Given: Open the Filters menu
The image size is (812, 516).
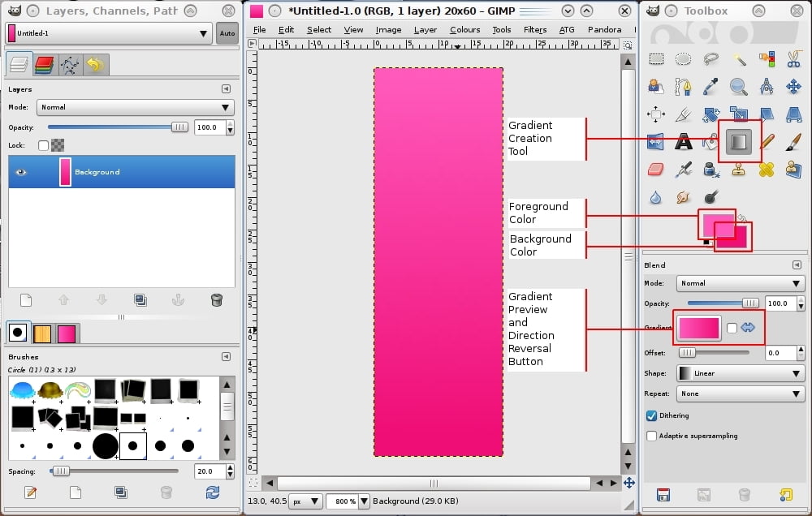Looking at the screenshot, I should tap(534, 29).
